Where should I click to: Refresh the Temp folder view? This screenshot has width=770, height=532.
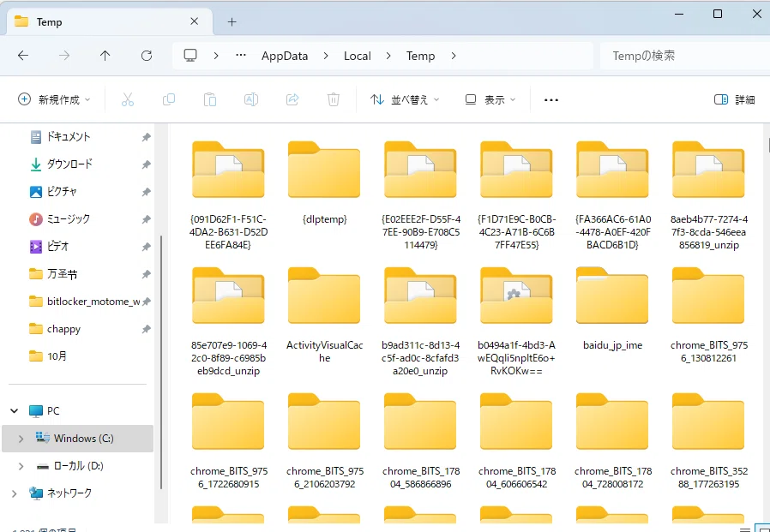click(147, 56)
